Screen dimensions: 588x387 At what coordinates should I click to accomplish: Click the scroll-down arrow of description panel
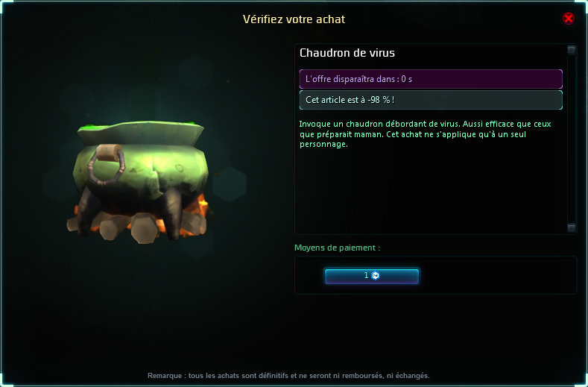[x=571, y=228]
